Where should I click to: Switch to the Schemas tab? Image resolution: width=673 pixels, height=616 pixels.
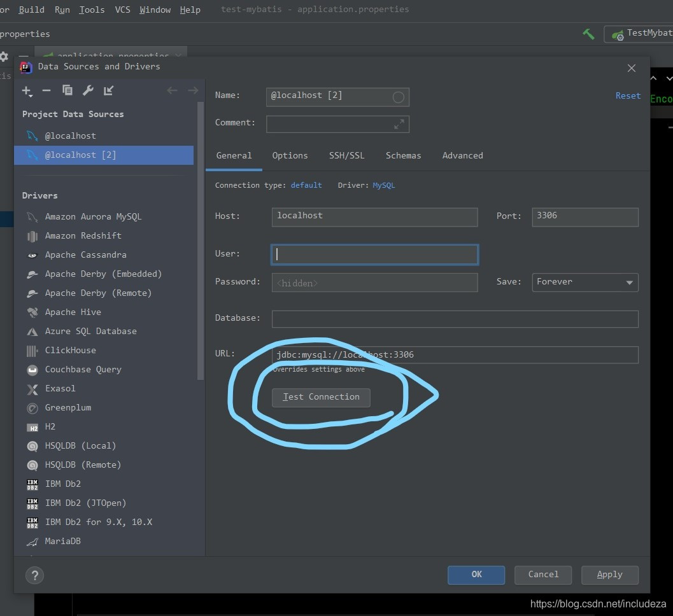tap(403, 155)
